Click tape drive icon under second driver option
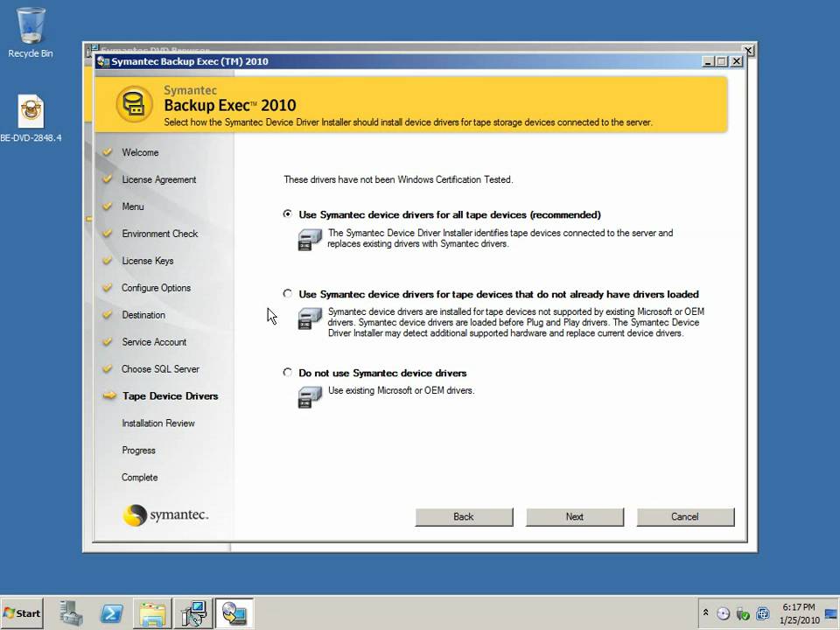840x630 pixels. tap(310, 318)
